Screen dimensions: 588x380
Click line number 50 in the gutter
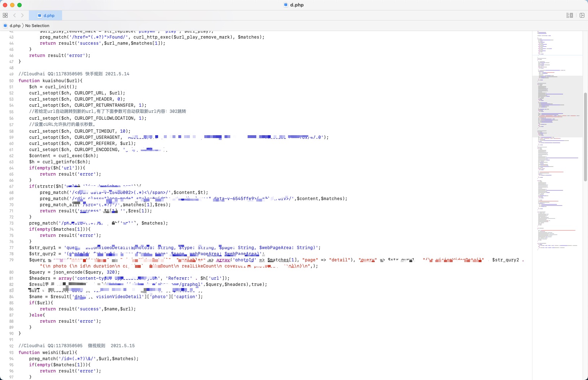tap(12, 81)
